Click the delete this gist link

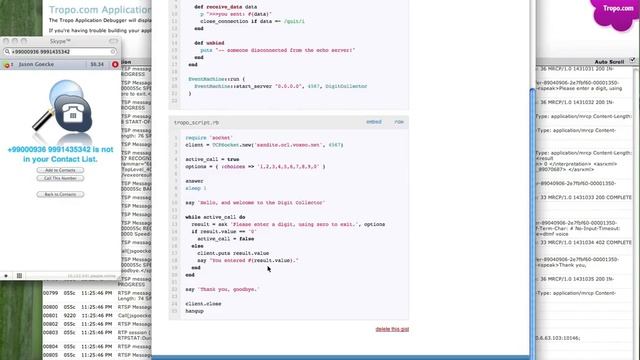392,329
